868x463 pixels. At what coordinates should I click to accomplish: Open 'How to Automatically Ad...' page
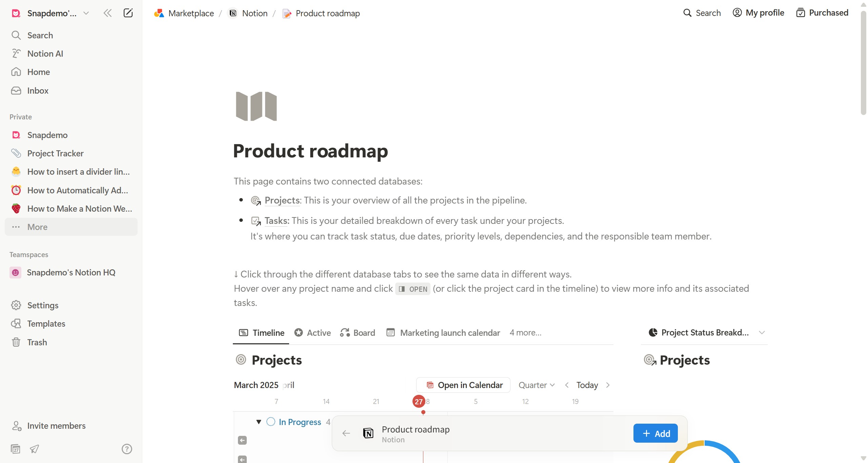point(71,190)
